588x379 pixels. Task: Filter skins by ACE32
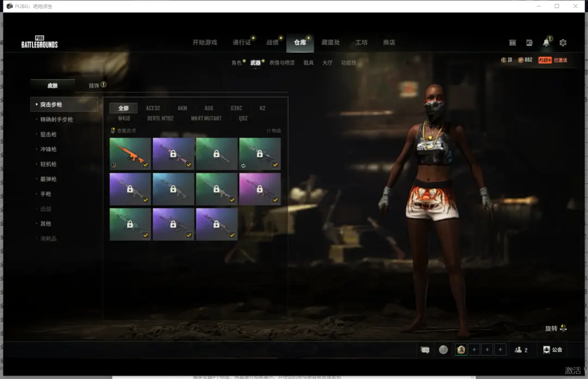pyautogui.click(x=153, y=108)
